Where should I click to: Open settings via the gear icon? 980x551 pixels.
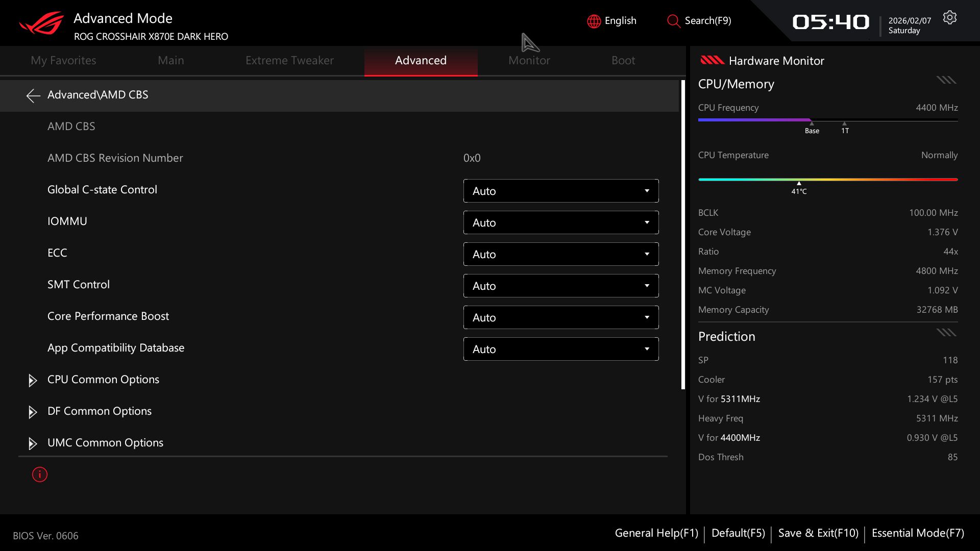pos(949,18)
